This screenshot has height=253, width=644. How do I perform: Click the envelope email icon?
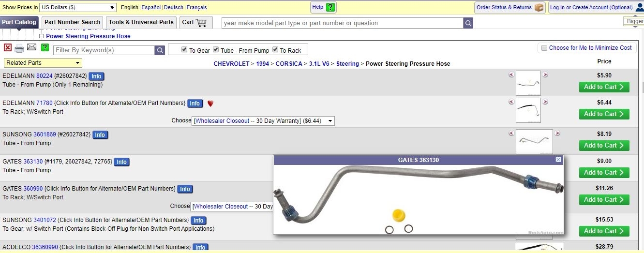31,47
